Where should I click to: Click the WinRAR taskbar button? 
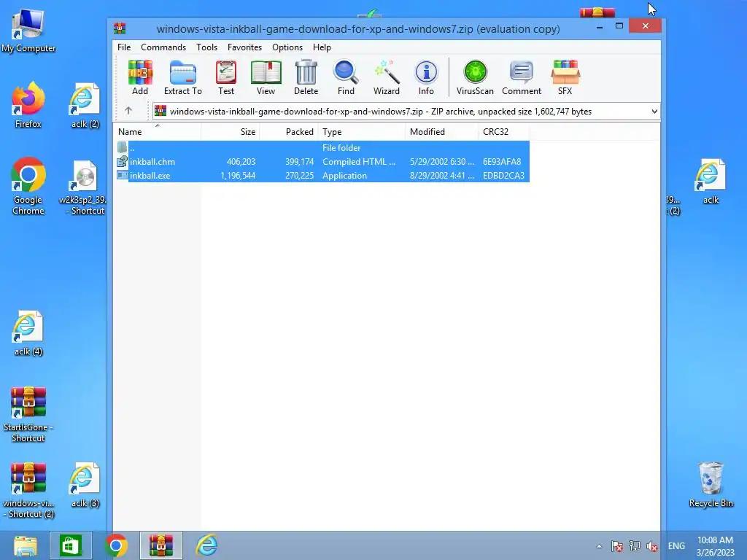tap(161, 545)
